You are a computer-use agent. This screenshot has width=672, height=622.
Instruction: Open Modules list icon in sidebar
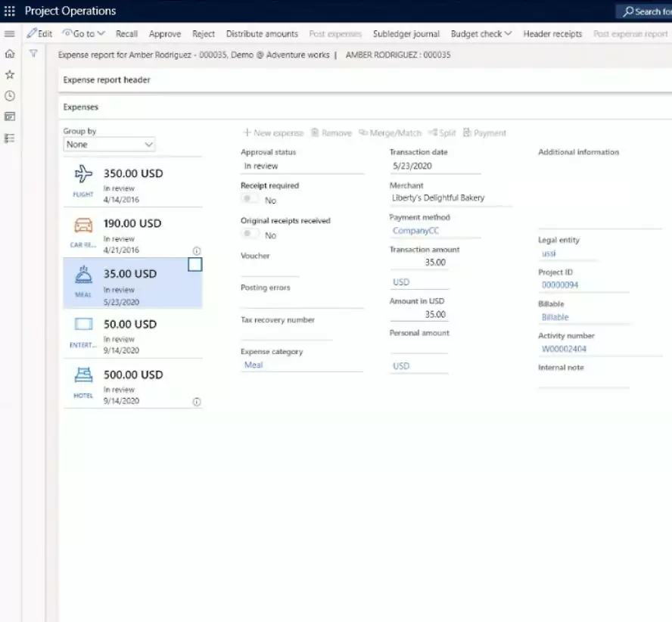coord(10,138)
